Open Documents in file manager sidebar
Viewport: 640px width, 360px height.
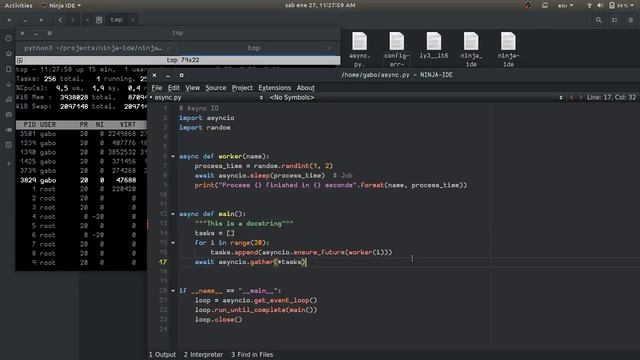point(9,69)
